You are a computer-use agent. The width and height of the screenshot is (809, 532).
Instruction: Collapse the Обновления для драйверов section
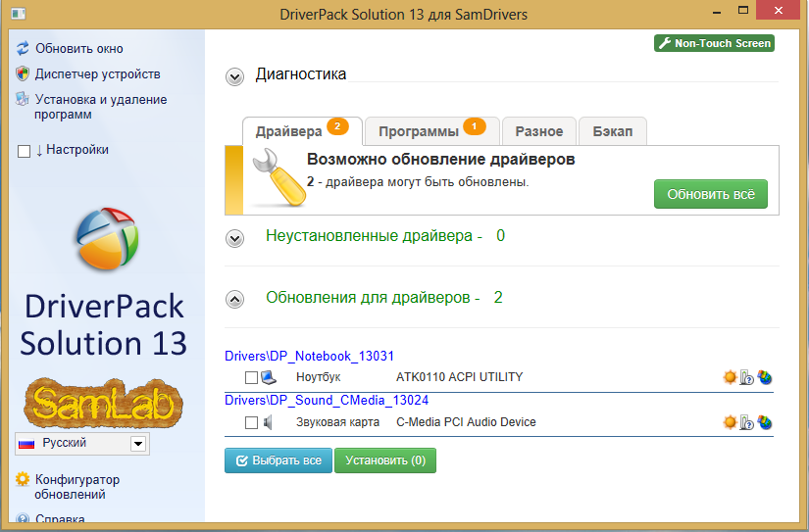[x=234, y=299]
